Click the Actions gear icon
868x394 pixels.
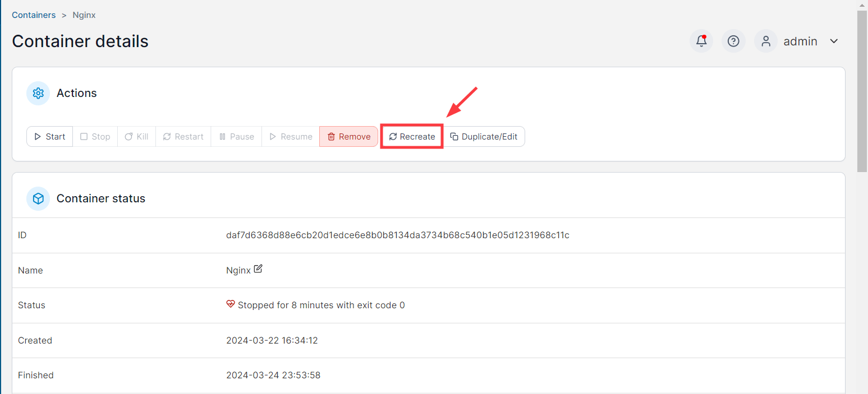pyautogui.click(x=38, y=93)
